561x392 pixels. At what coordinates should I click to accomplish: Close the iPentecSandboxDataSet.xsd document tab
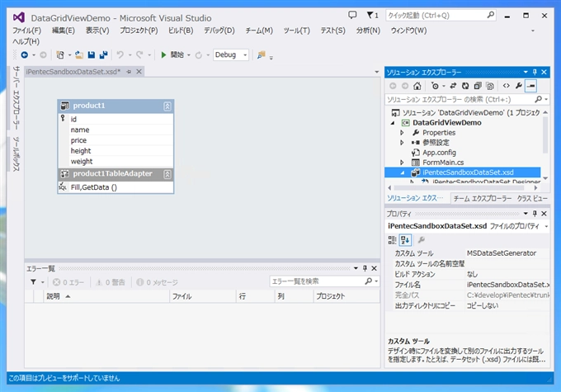(139, 72)
